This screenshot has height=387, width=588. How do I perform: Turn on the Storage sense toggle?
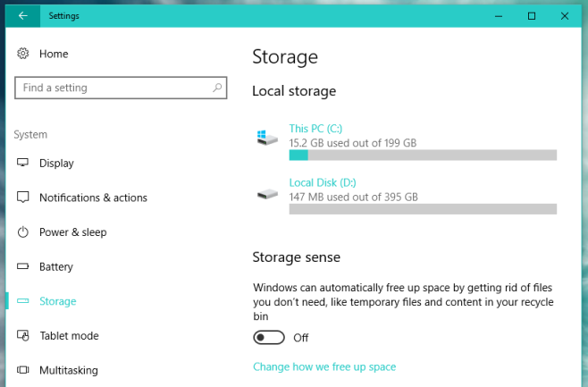pyautogui.click(x=269, y=338)
